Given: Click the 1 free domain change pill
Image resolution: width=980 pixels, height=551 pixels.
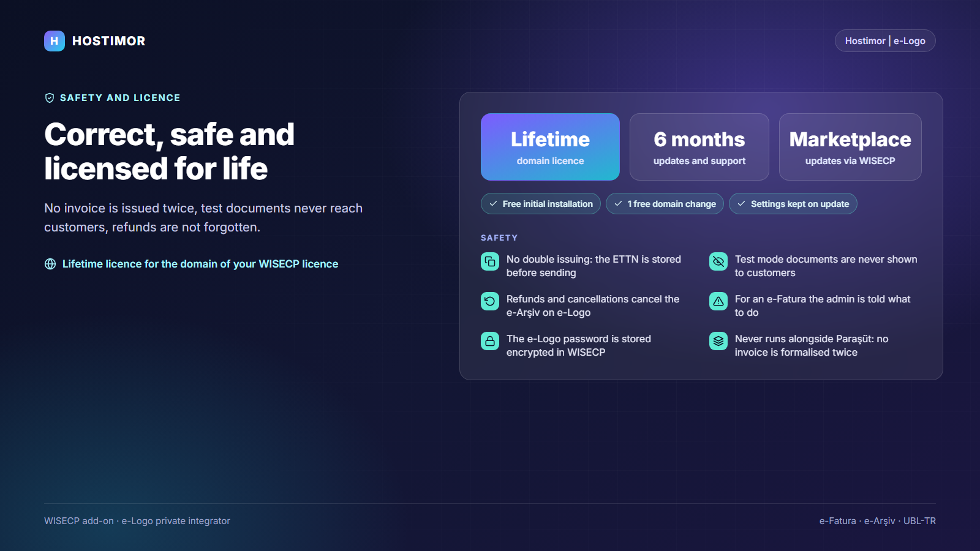Looking at the screenshot, I should (665, 204).
